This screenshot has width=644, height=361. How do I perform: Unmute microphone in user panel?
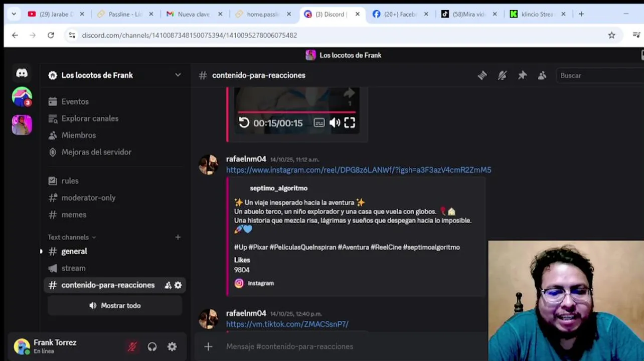132,346
